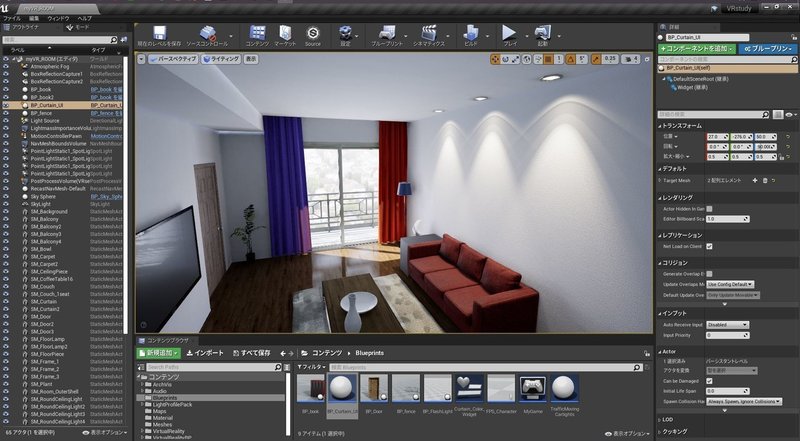Click the outliner search field

60,40
